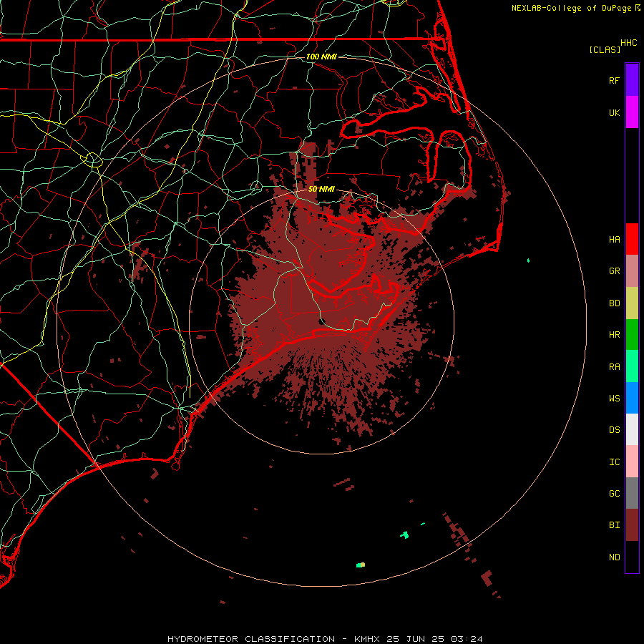
Task: Click the 'KMHX' radar site identifier
Action: point(367,639)
